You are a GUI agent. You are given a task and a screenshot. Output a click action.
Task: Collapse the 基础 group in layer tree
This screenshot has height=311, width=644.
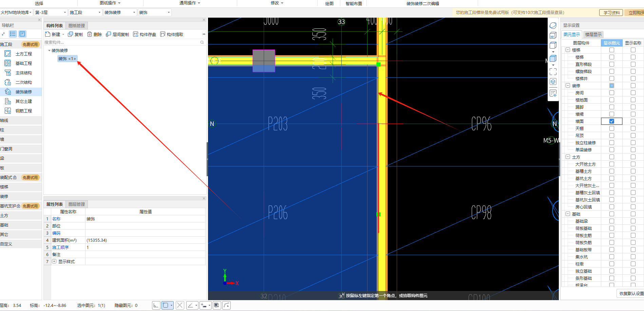[568, 214]
